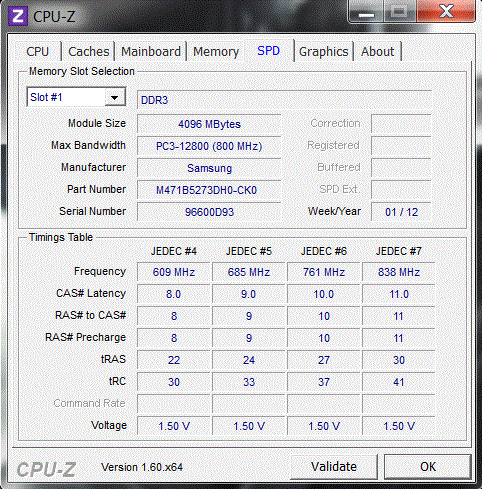Click the empty Correction field
The image size is (482, 489).
[401, 124]
